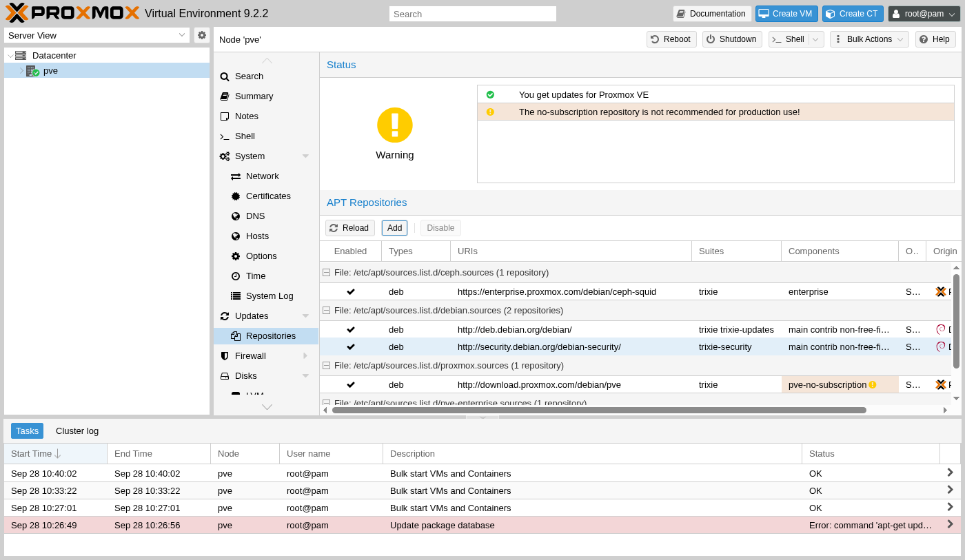This screenshot has height=560, width=965.
Task: Click the repository grid horizontal scrollbar
Action: coord(599,410)
